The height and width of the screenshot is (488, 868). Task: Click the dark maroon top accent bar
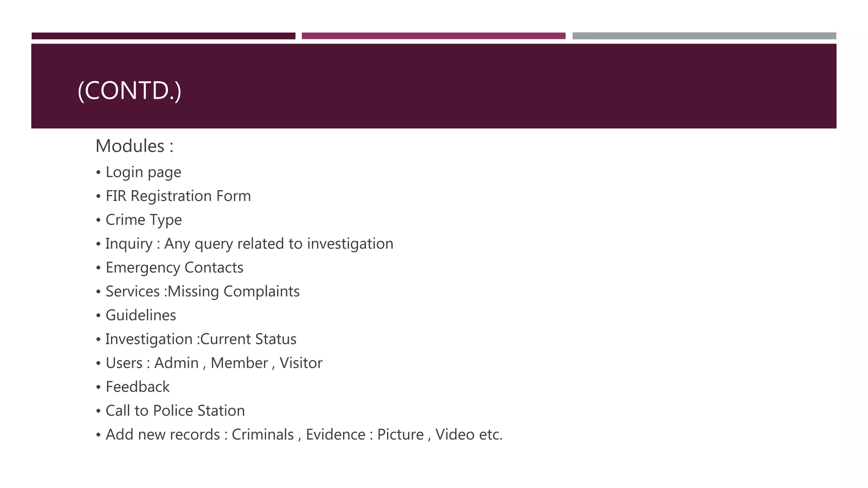coord(164,36)
